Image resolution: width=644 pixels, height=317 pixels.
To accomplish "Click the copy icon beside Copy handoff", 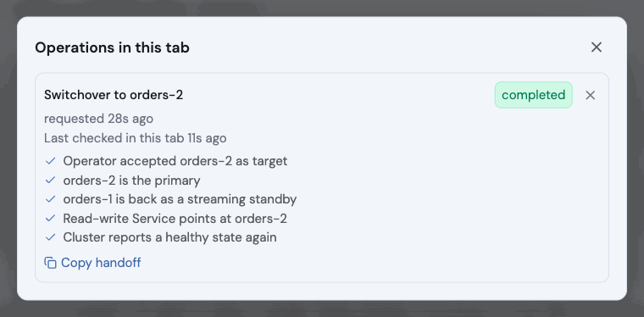I will [50, 263].
